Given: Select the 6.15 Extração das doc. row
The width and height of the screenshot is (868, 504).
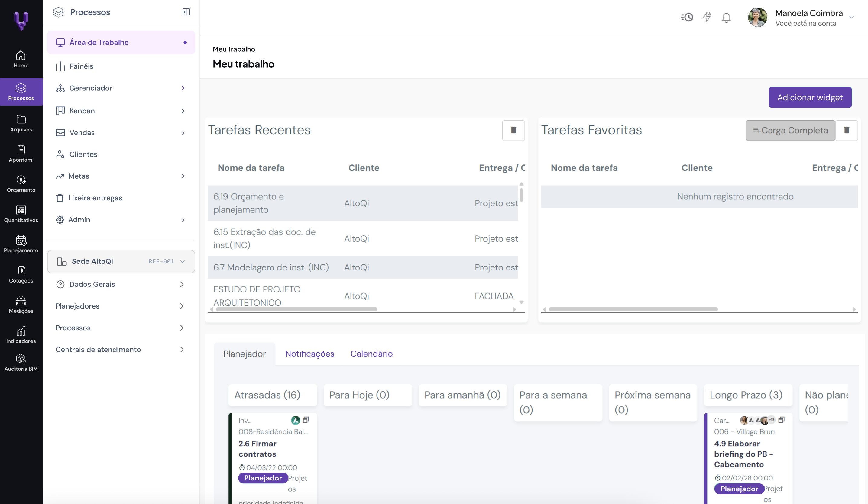Looking at the screenshot, I should (x=363, y=239).
